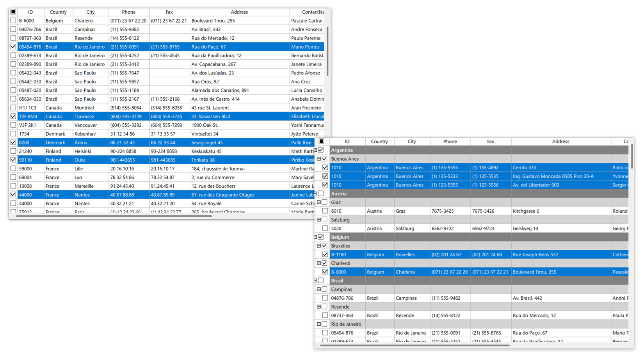
Task: Collapse the Belgium group row
Action: click(317, 237)
